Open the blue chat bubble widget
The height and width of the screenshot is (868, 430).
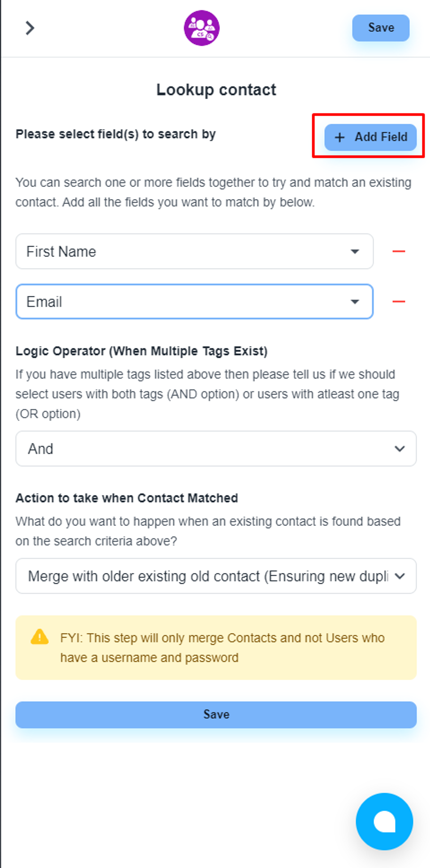pyautogui.click(x=384, y=821)
